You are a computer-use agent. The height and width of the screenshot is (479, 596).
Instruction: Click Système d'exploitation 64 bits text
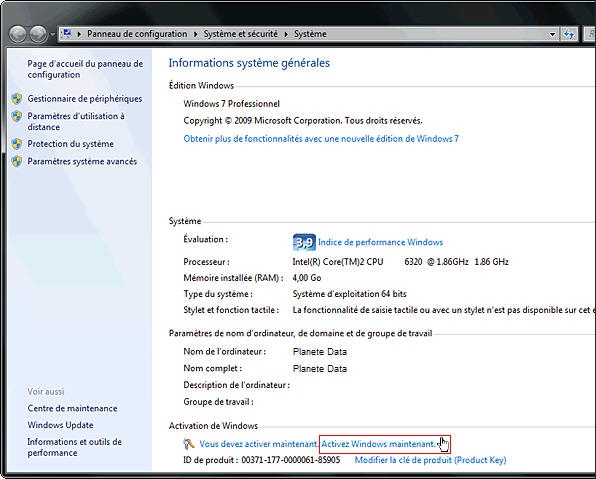tap(349, 294)
